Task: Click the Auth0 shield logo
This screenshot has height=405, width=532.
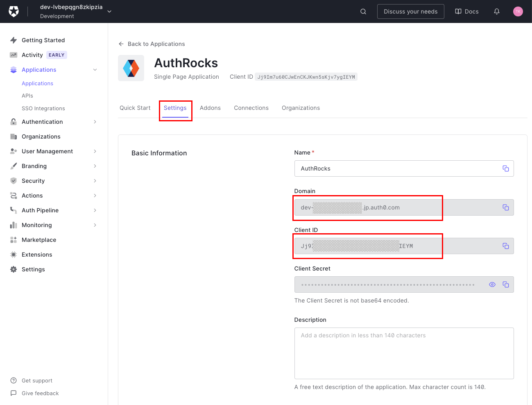Action: (14, 11)
